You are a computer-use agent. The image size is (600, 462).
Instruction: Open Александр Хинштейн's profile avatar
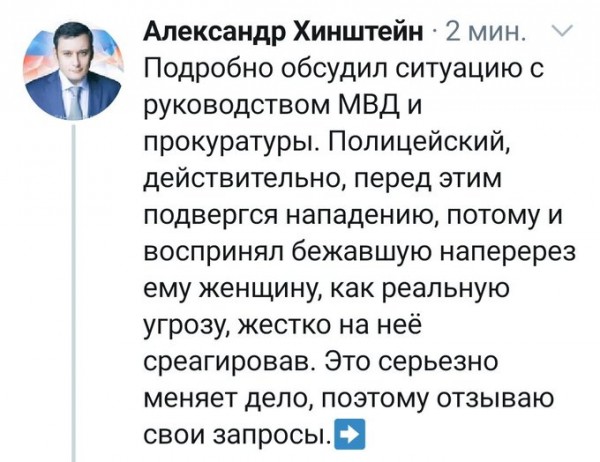(x=73, y=71)
